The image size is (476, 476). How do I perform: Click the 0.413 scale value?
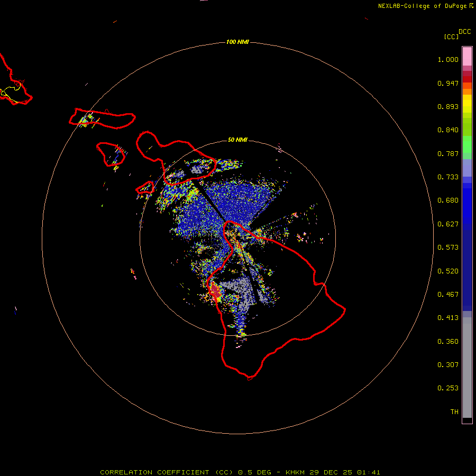(448, 318)
